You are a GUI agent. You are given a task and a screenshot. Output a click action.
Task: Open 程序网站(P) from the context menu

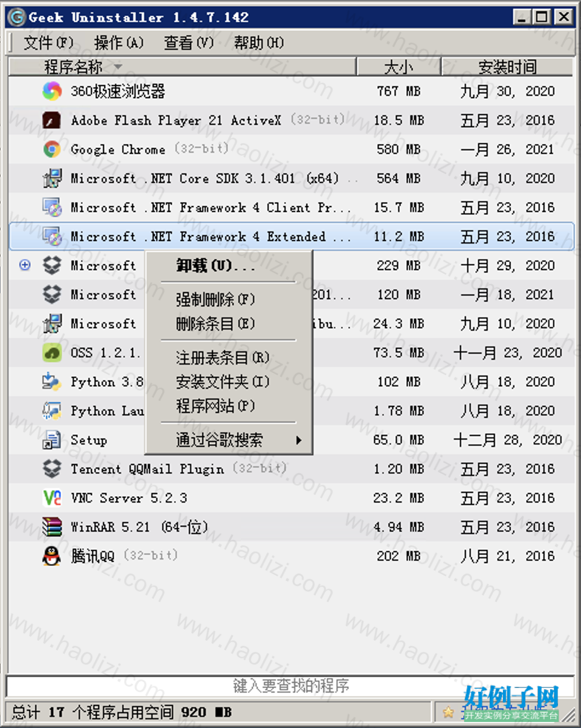229,406
